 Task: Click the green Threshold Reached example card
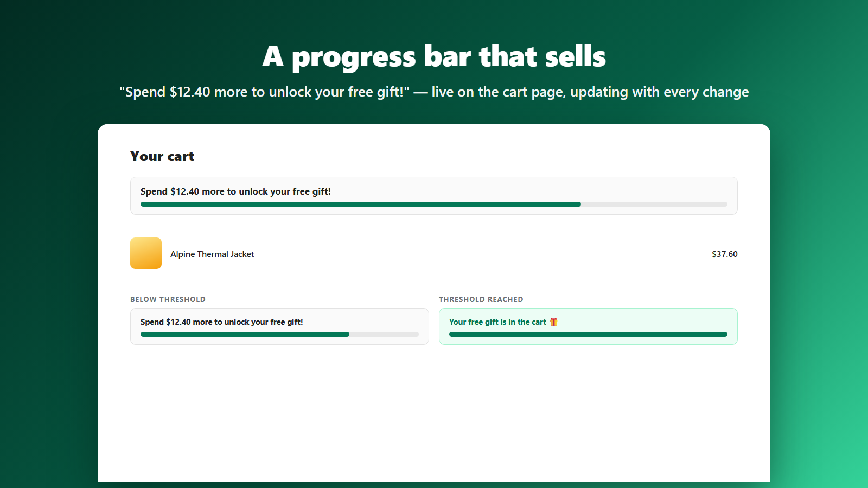[588, 326]
